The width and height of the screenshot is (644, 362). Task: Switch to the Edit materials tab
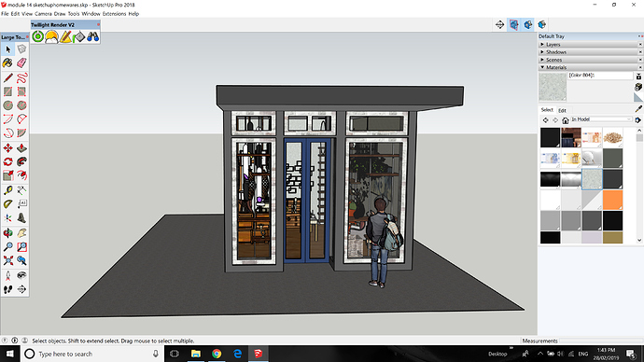click(562, 110)
